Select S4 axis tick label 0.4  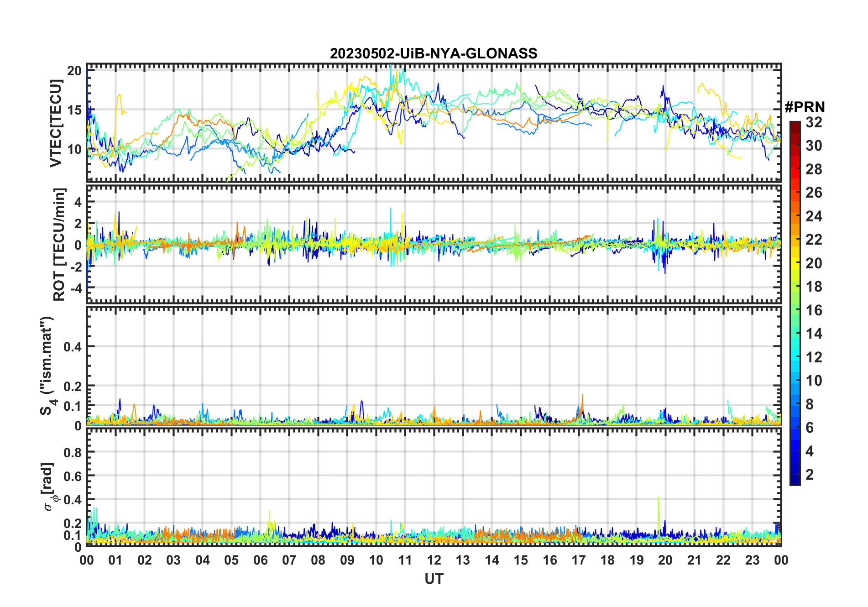[73, 347]
